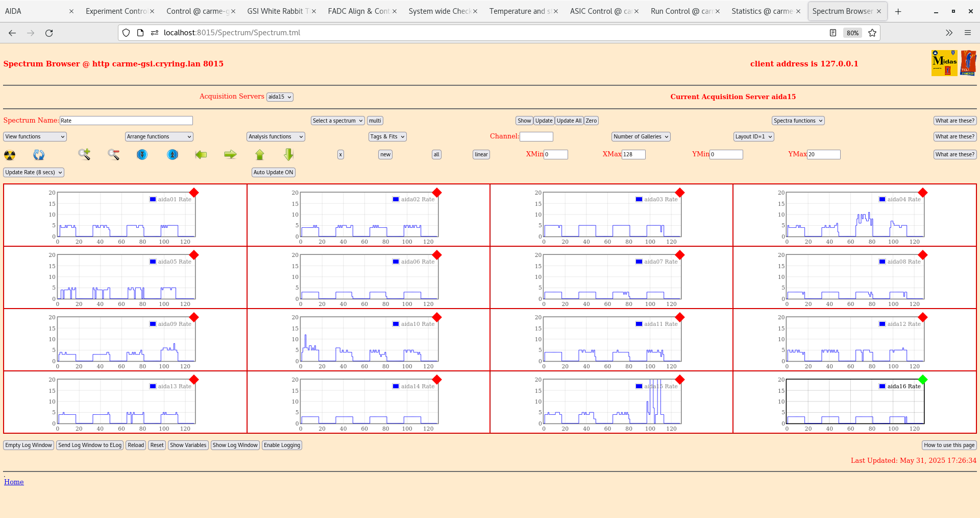Toggle the green diamond marker on aida16 spectrum

pos(923,380)
